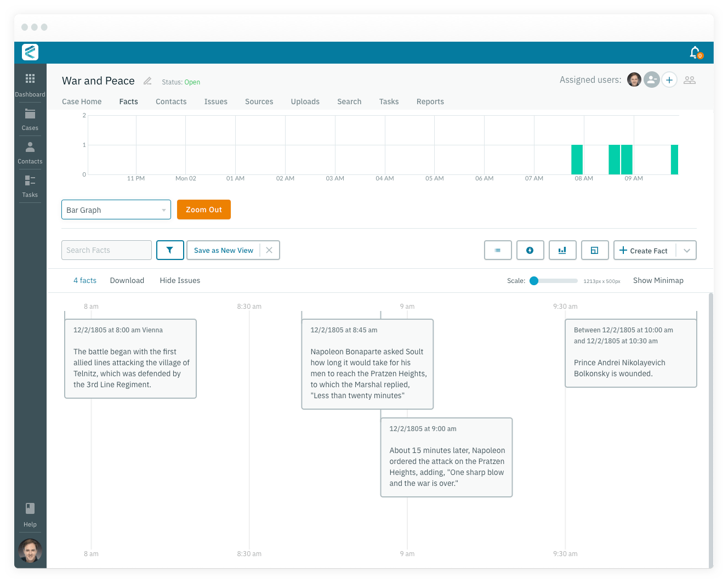This screenshot has height=583, width=728.
Task: Open the notifications bell
Action: [x=695, y=52]
